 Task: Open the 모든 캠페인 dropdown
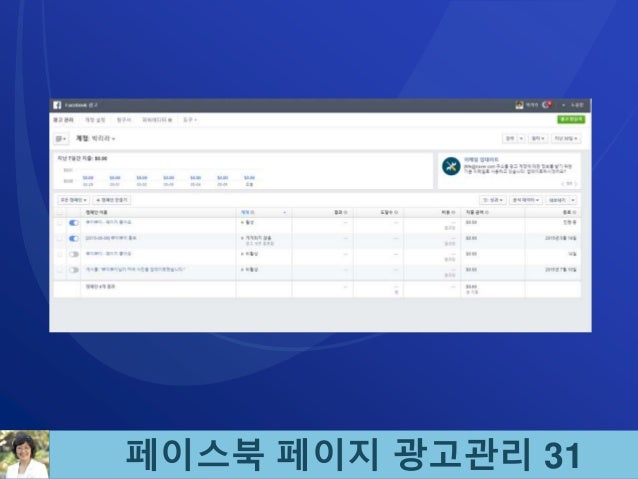[73, 200]
